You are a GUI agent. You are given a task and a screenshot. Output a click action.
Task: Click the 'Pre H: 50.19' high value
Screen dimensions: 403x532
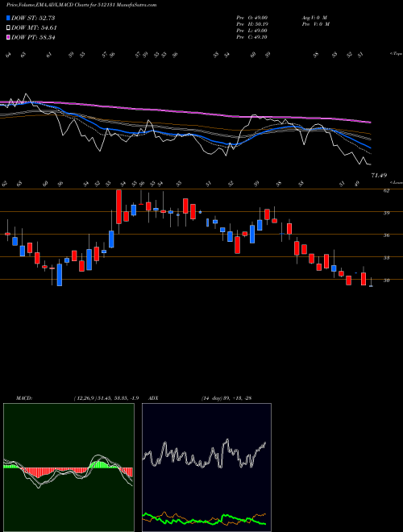tap(252, 24)
